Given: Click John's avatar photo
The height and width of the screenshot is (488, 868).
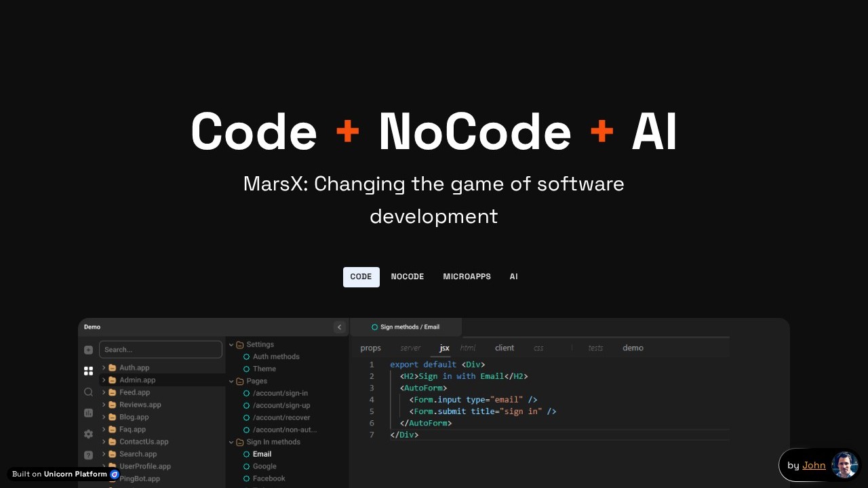Looking at the screenshot, I should (844, 465).
